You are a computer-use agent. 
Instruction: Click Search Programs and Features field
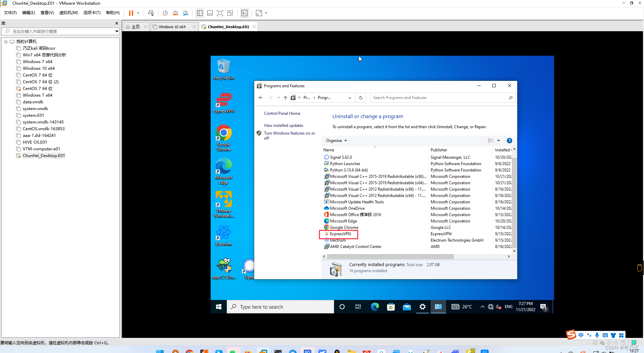(442, 98)
